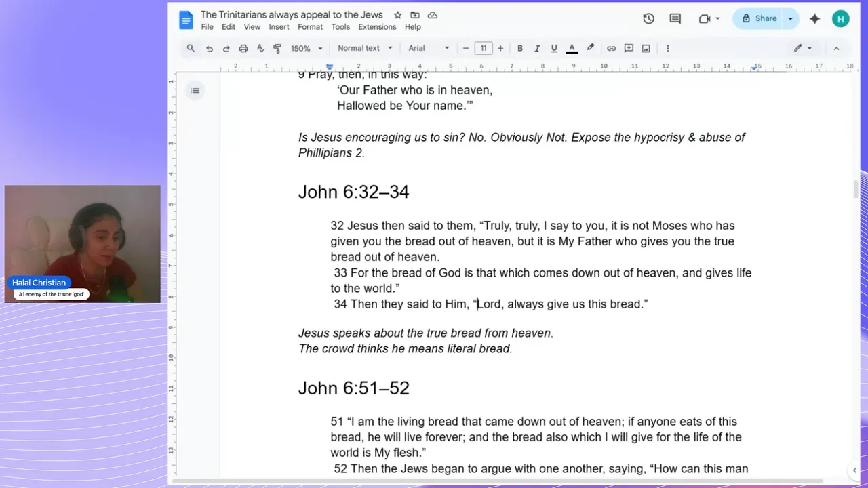
Task: Open the text color picker
Action: [572, 48]
